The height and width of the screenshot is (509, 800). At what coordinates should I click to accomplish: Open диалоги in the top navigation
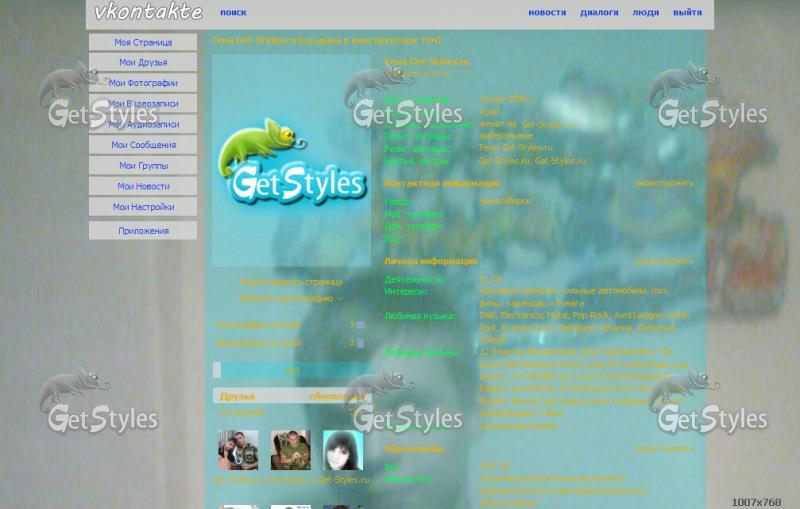(599, 13)
